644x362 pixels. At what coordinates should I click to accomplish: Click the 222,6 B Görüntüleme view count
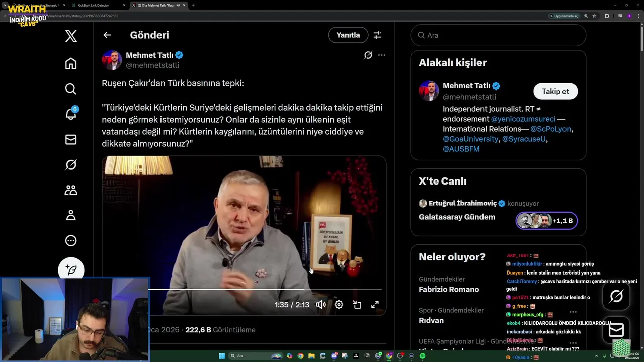coord(220,330)
